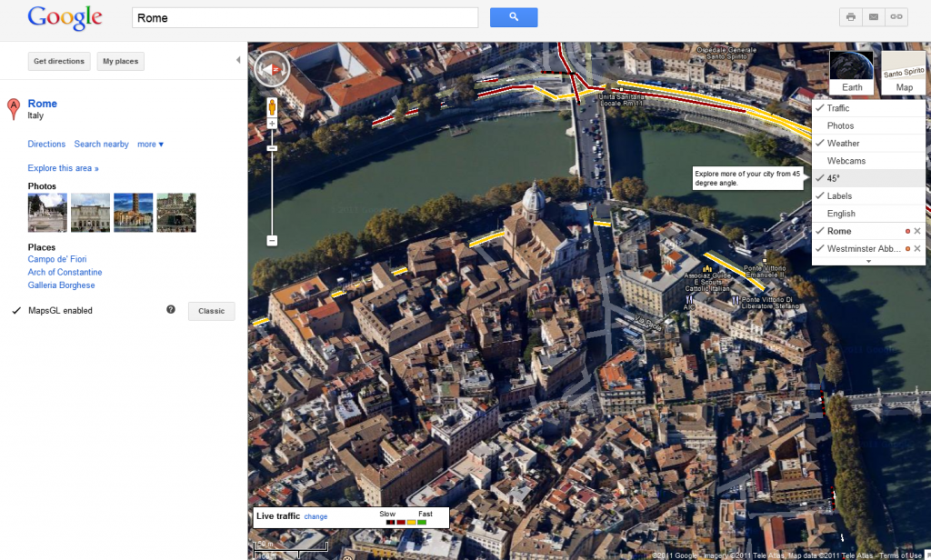Collapse the left side panel arrow
The image size is (931, 560).
click(x=238, y=60)
